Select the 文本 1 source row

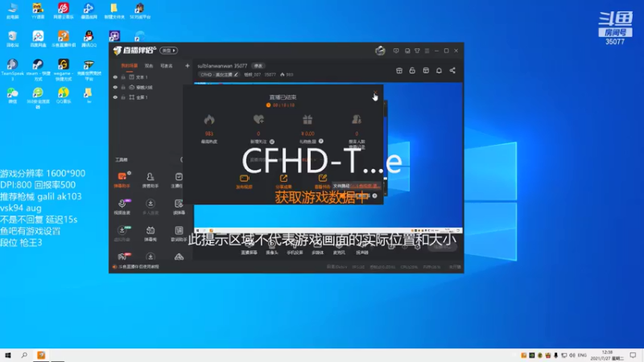click(x=150, y=77)
